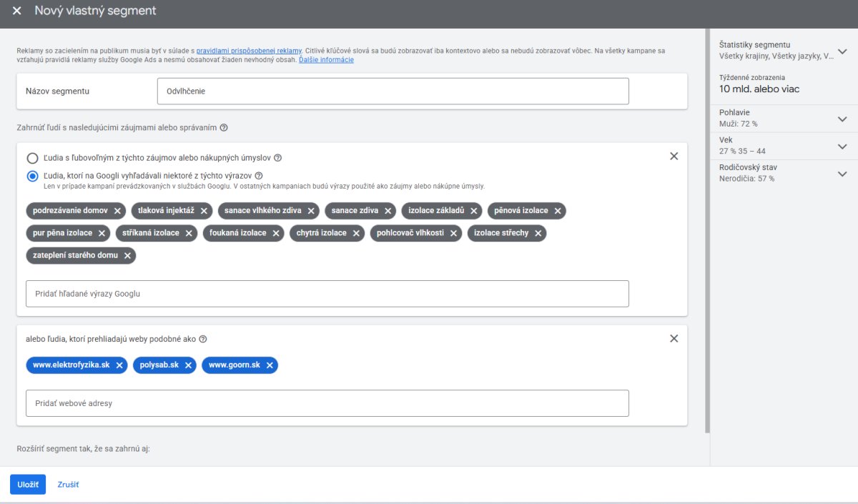Delete the 'www.elektrofyzika.sk' website chip
The height and width of the screenshot is (504, 858).
click(119, 365)
